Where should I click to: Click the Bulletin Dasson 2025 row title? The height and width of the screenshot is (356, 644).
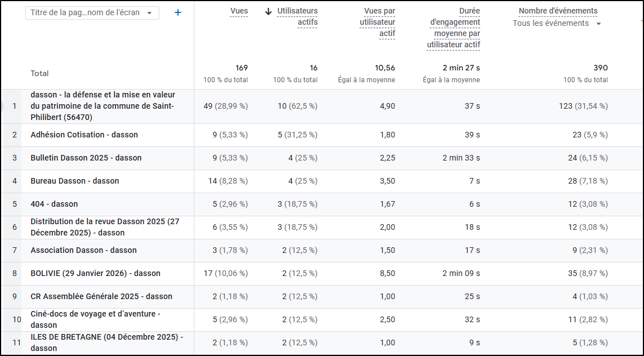pyautogui.click(x=86, y=158)
